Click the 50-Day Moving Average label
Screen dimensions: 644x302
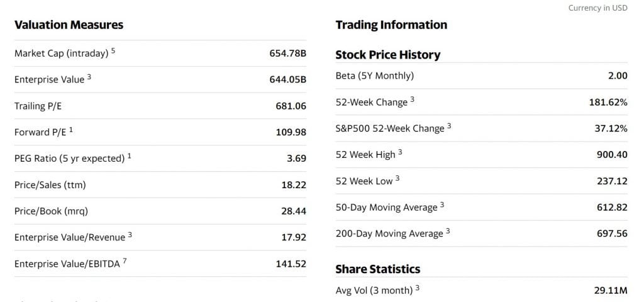tap(387, 208)
